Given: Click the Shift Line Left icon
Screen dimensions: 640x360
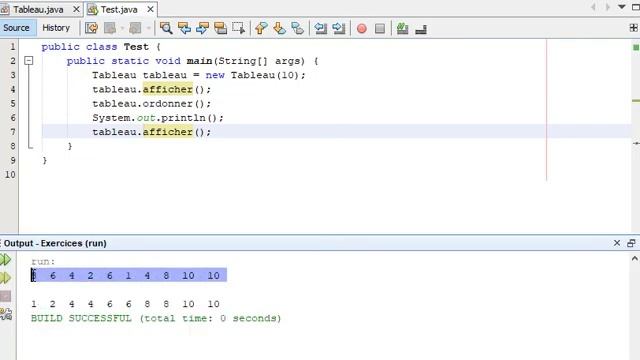Looking at the screenshot, I should 320,28.
